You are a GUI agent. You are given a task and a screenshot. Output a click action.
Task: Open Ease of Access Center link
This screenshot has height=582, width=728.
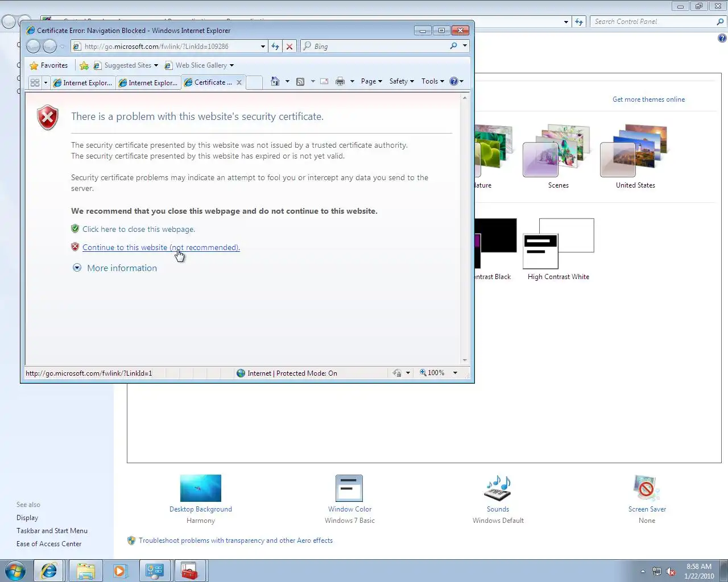pos(49,544)
